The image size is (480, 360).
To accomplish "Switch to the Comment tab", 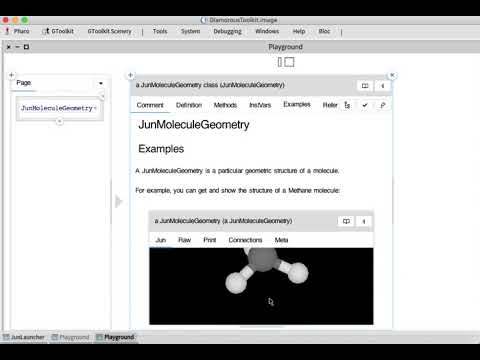I will pyautogui.click(x=150, y=105).
